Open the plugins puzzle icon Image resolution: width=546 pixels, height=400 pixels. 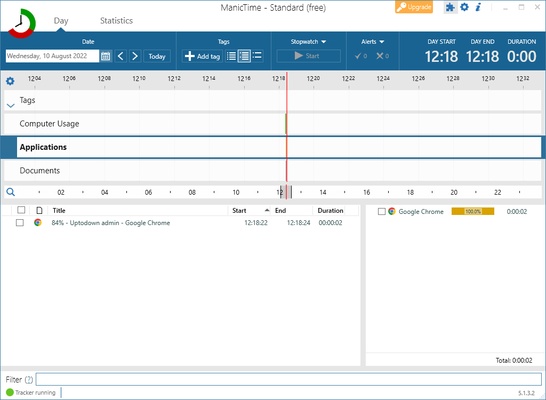point(450,7)
